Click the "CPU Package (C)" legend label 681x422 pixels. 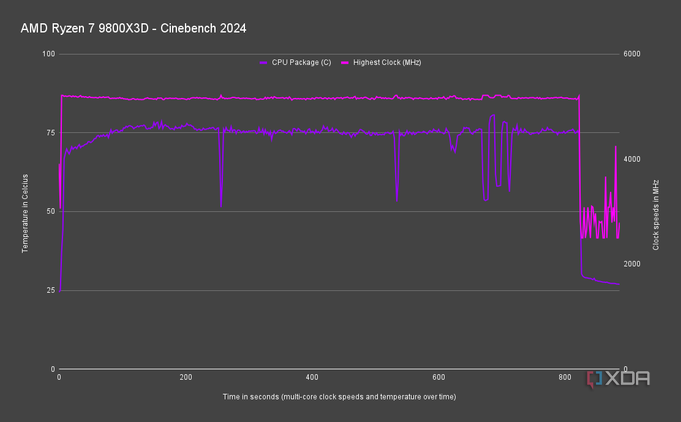pyautogui.click(x=301, y=63)
